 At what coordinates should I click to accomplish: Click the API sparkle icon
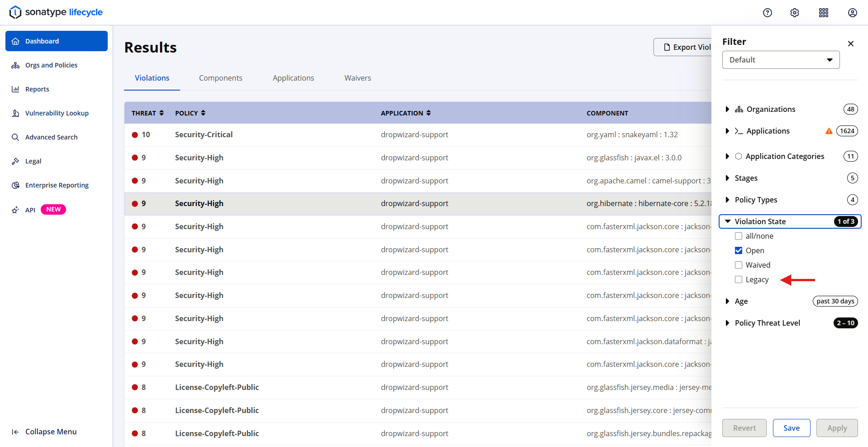(x=15, y=210)
